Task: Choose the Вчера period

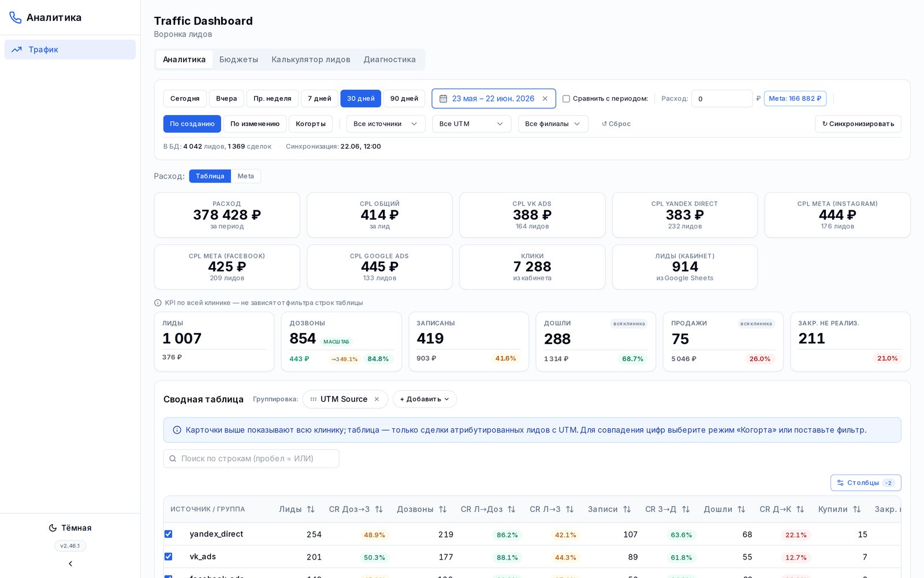Action: [226, 99]
